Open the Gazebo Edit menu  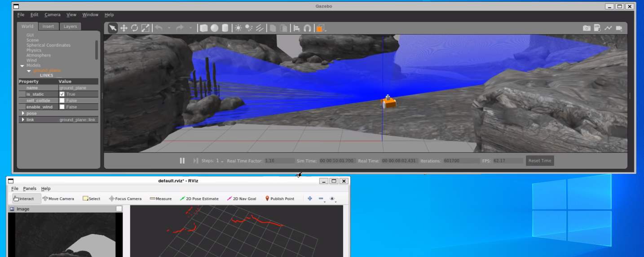(x=34, y=15)
